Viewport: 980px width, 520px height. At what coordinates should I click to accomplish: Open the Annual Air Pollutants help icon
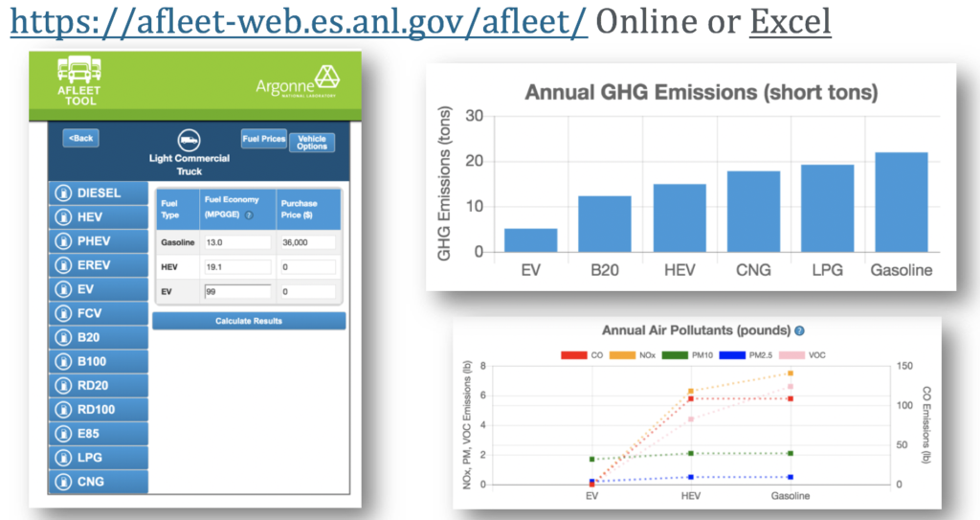799,331
